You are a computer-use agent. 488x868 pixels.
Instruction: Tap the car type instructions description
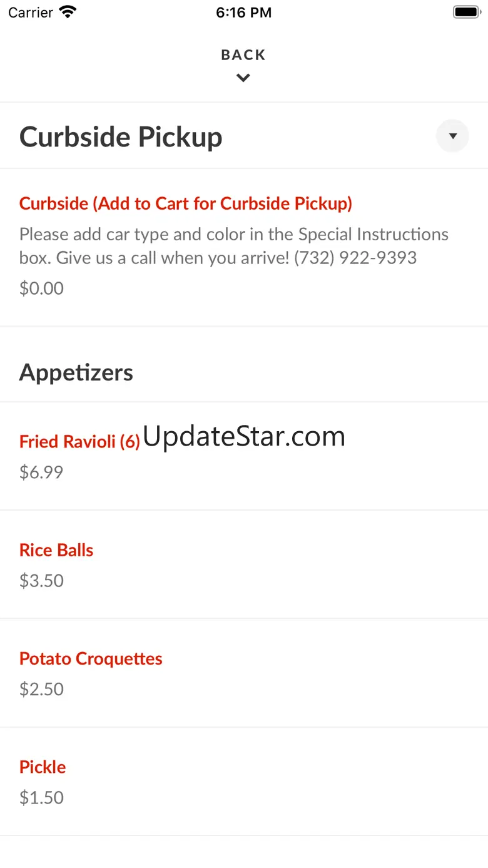click(x=233, y=246)
